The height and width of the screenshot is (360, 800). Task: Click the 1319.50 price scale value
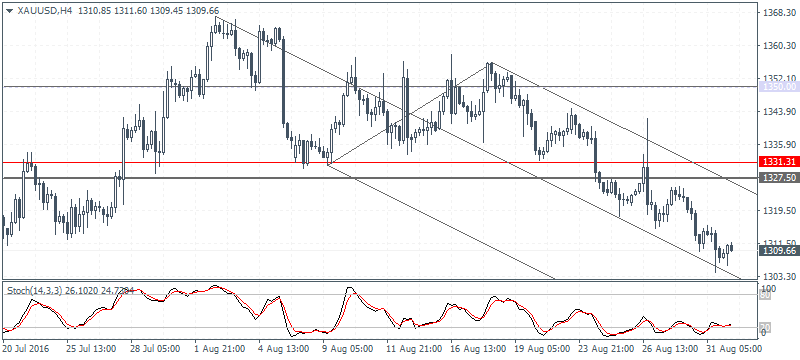coord(779,210)
